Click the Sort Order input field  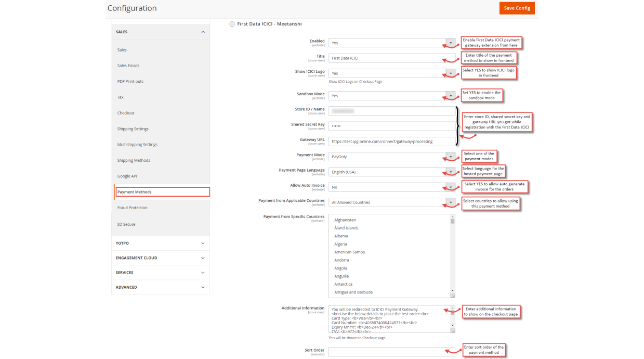pyautogui.click(x=392, y=352)
